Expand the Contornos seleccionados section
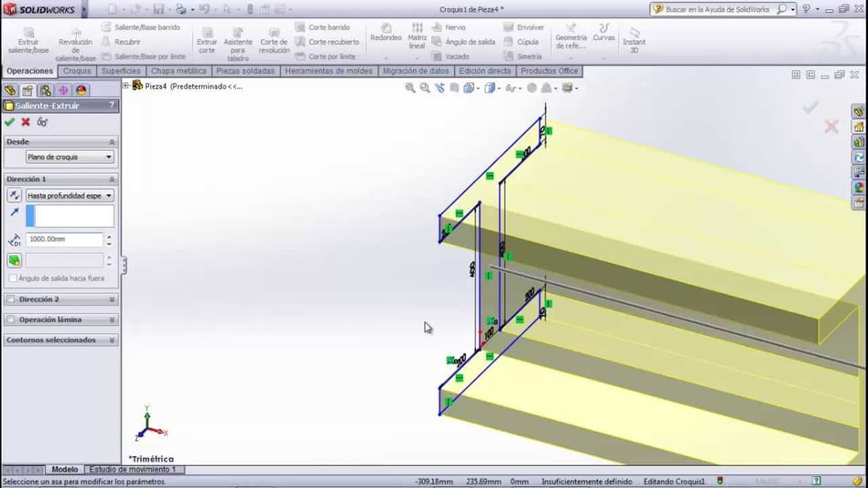 113,340
